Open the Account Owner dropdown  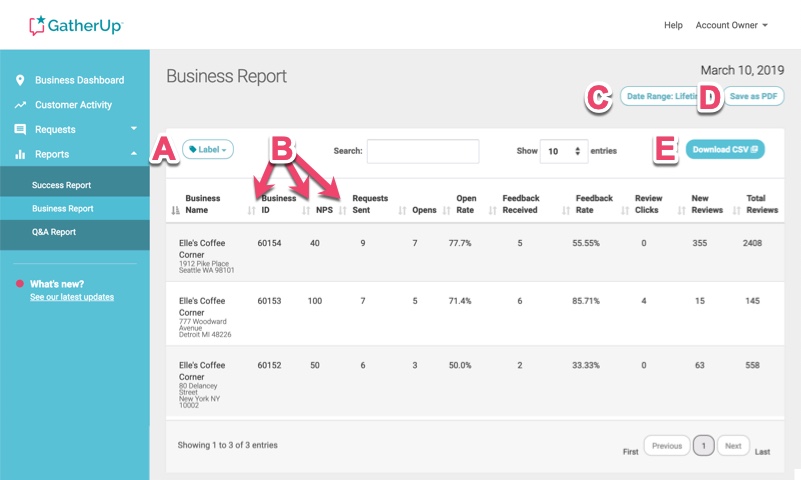732,25
